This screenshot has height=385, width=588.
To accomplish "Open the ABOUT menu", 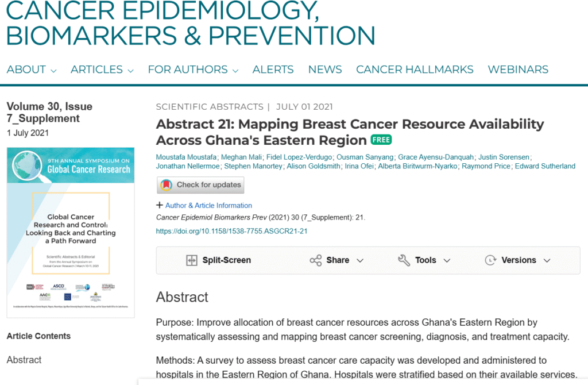I will (x=32, y=70).
